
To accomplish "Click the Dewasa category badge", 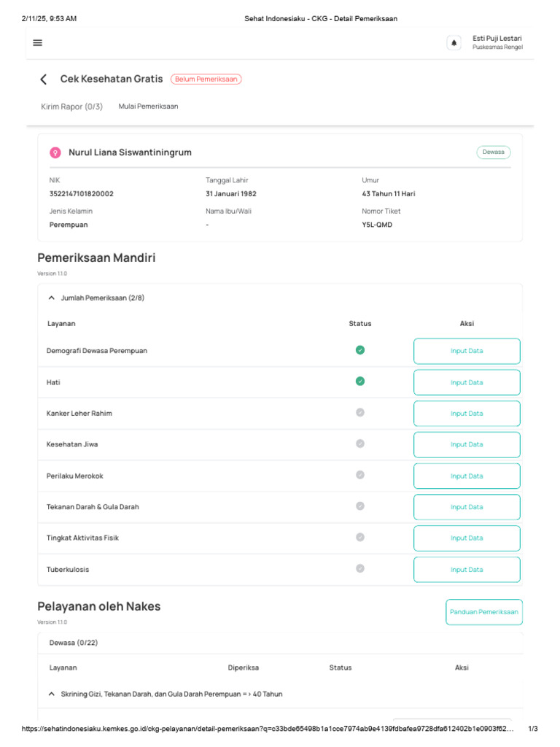I will pyautogui.click(x=494, y=152).
